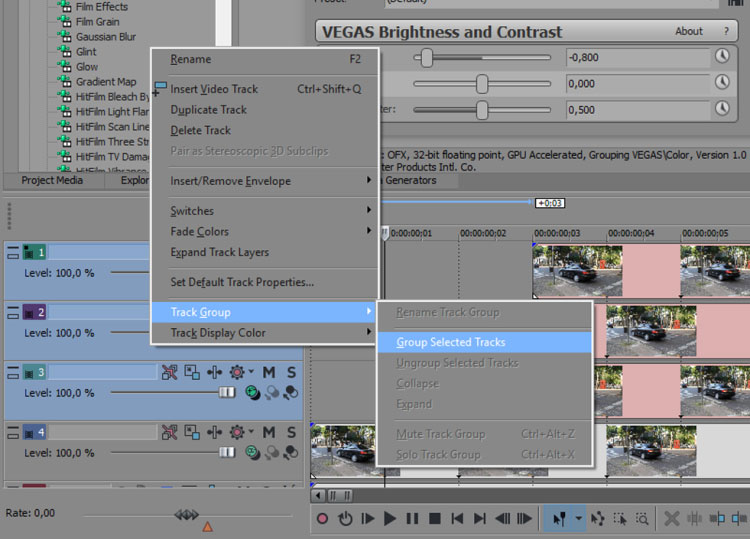Click the Stop button

[x=434, y=518]
